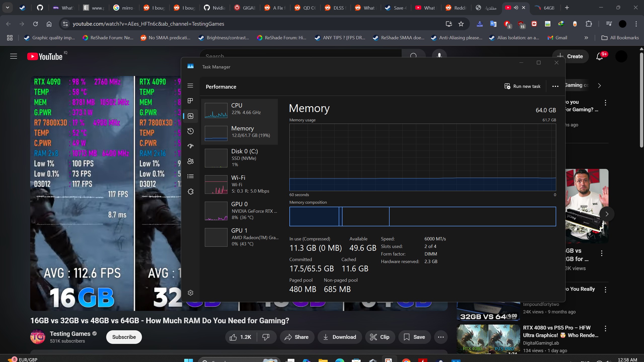Open options menu for RTX 4080 vs PS5 Pro video

coord(605,328)
